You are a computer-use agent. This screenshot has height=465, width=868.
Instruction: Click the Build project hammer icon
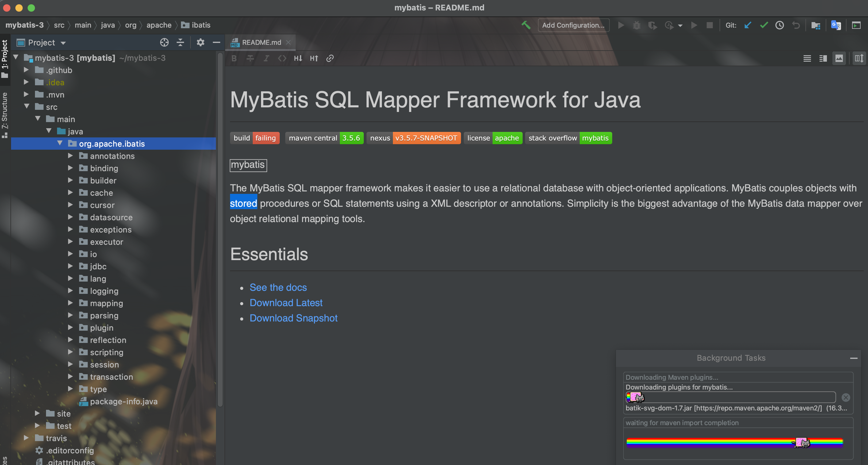pos(526,25)
